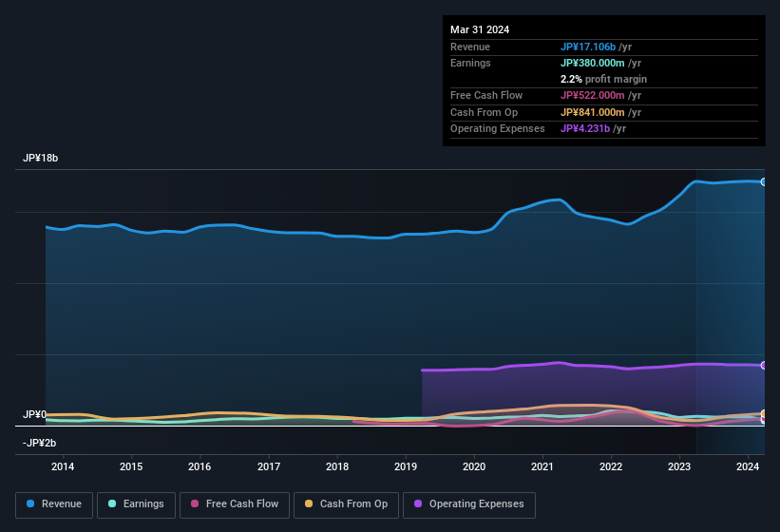Click the 2.2% profit margin text

point(603,79)
